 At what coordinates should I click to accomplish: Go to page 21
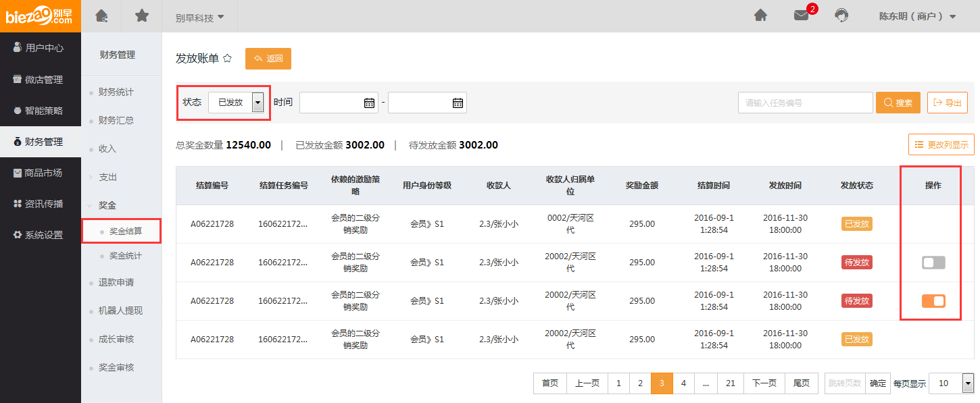731,383
